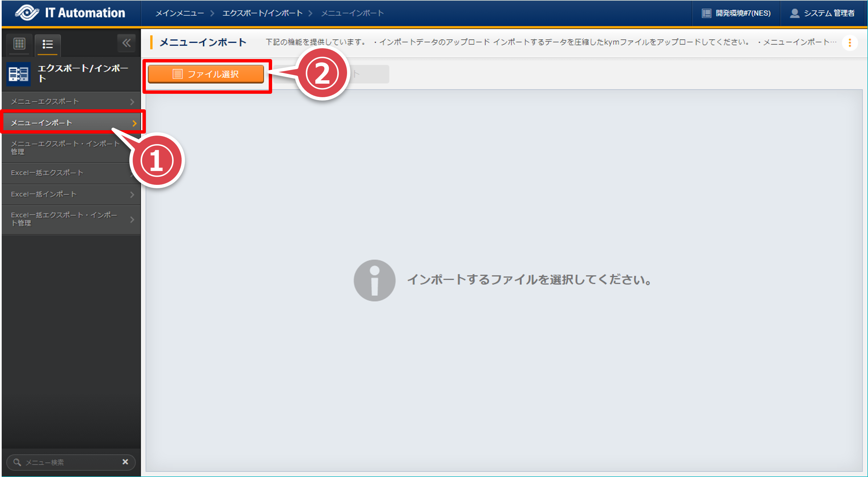Go to メインメニュー breadcrumb link
This screenshot has height=477, width=868.
click(x=180, y=13)
